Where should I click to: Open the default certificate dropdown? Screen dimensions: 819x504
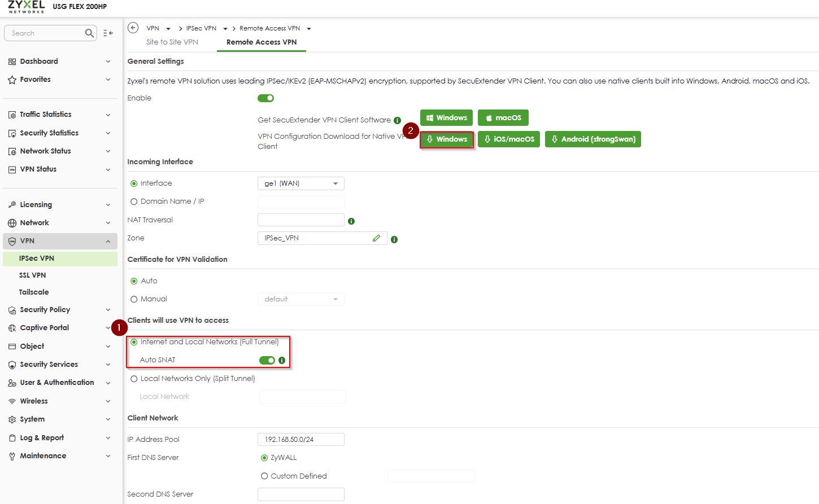tap(300, 299)
